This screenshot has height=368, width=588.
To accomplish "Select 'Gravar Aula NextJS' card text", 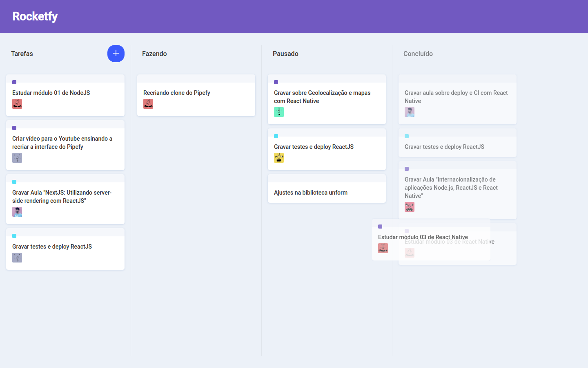I will click(62, 197).
